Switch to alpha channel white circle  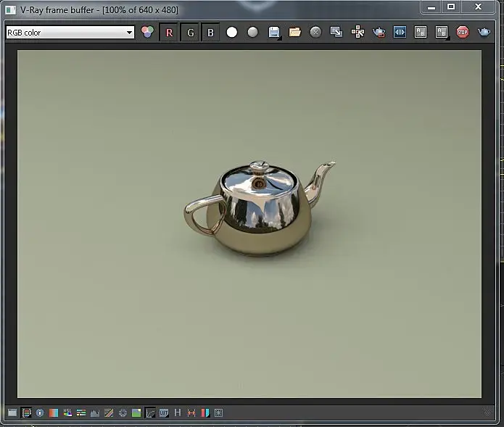[232, 33]
